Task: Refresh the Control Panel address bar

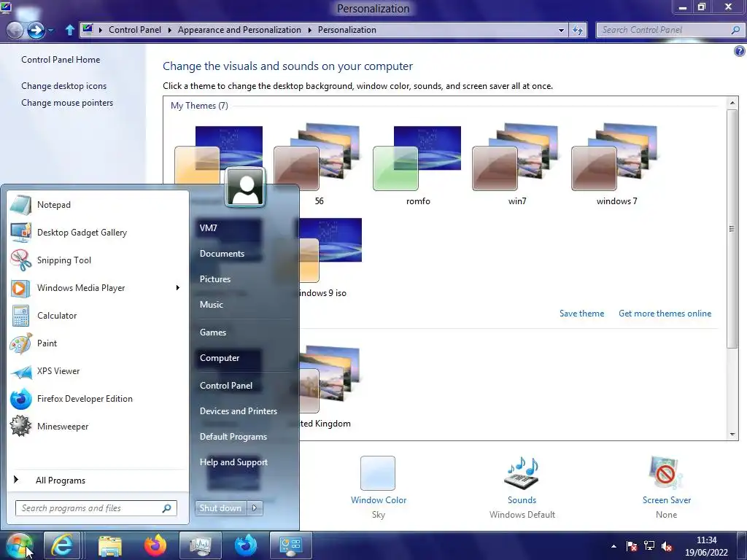Action: (x=578, y=30)
